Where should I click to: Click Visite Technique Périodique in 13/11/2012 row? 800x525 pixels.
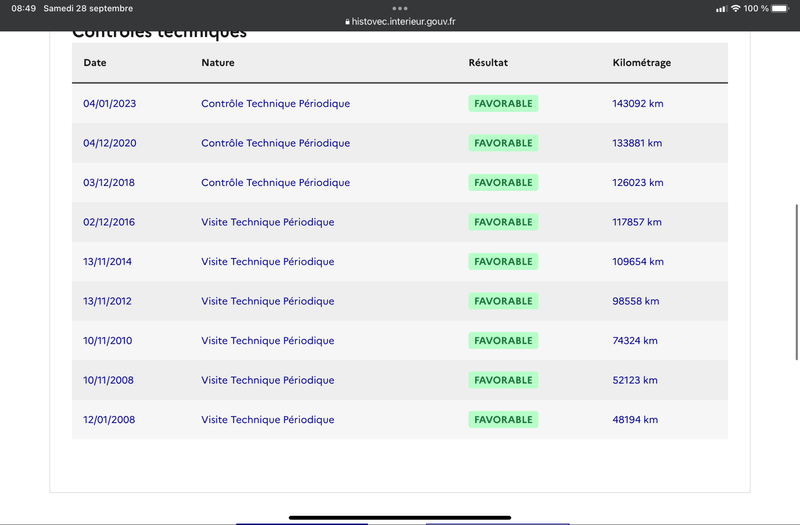pyautogui.click(x=267, y=301)
